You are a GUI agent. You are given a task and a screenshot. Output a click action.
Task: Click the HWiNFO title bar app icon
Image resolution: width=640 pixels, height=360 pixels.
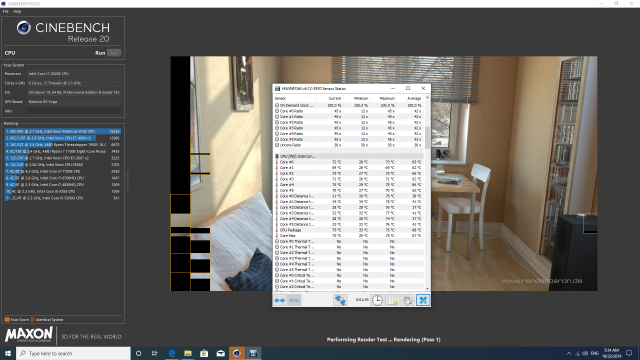278,89
